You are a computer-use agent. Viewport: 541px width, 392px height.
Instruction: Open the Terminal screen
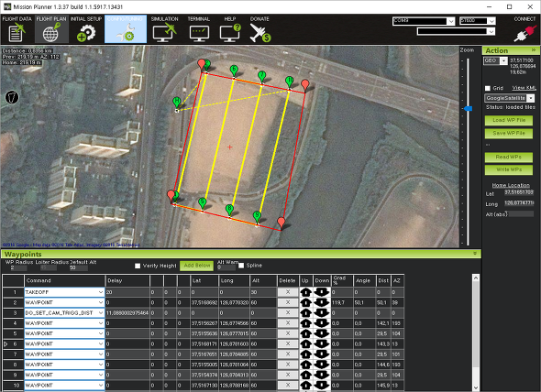tap(199, 29)
